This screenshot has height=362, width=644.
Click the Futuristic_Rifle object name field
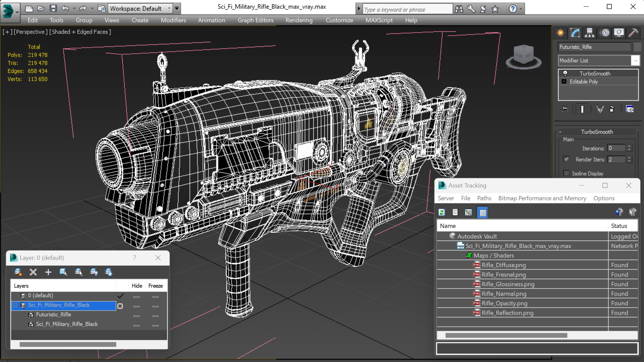[x=594, y=47]
